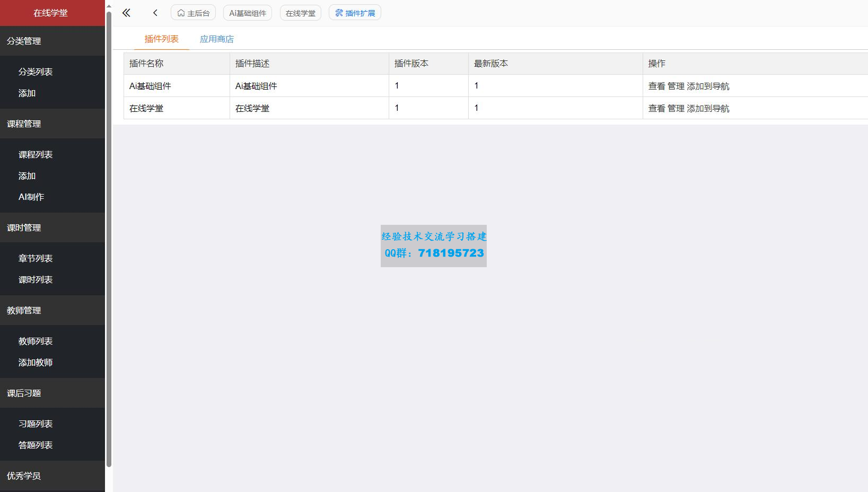Go to 章节列表 in the sidebar
This screenshot has height=492, width=868.
(x=36, y=258)
